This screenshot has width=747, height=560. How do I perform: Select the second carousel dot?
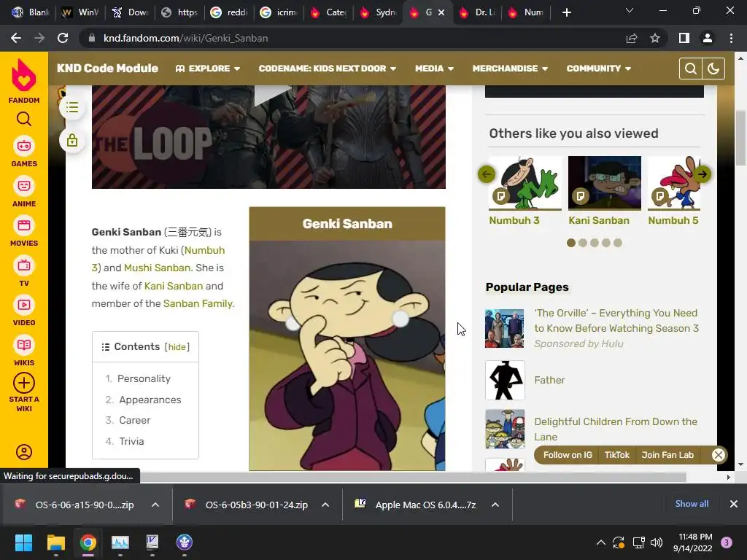tap(583, 243)
